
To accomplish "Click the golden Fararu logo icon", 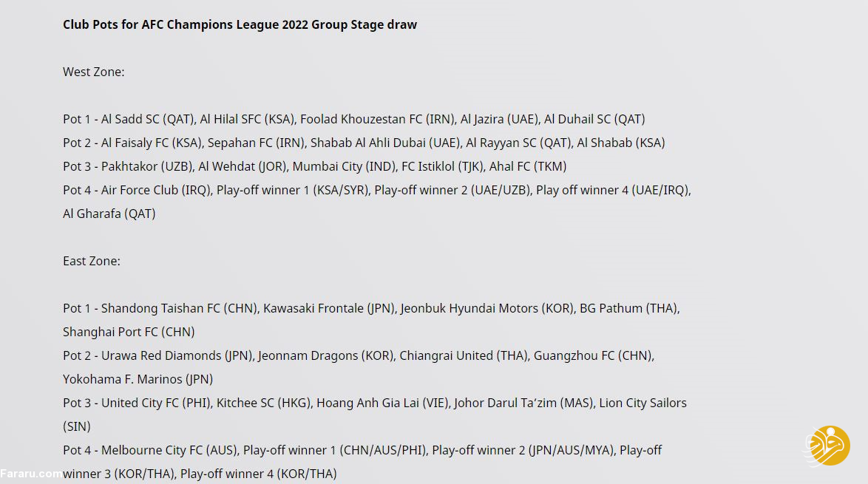I will click(x=827, y=446).
